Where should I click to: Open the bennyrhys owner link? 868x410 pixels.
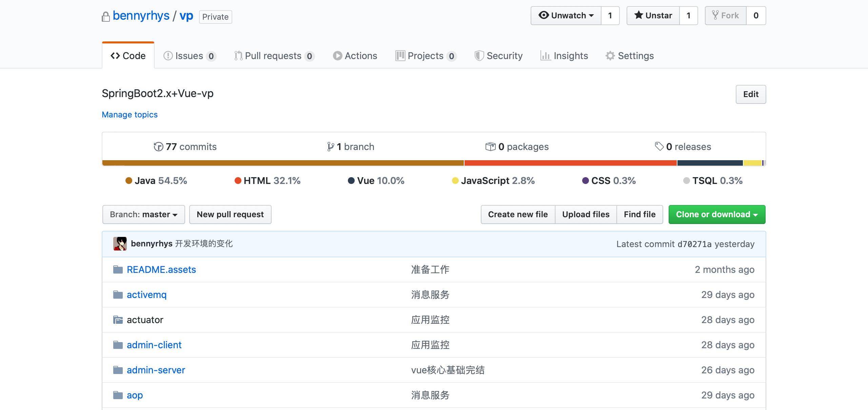(x=141, y=16)
